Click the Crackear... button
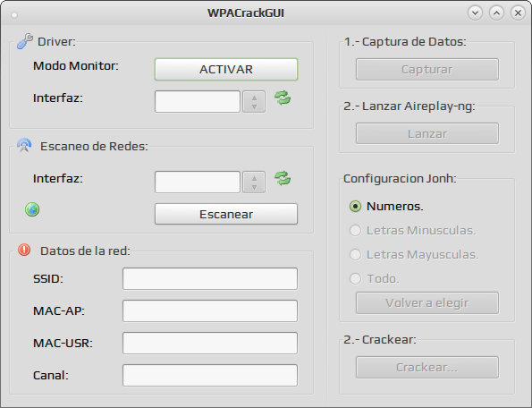The height and width of the screenshot is (408, 532). [x=427, y=367]
